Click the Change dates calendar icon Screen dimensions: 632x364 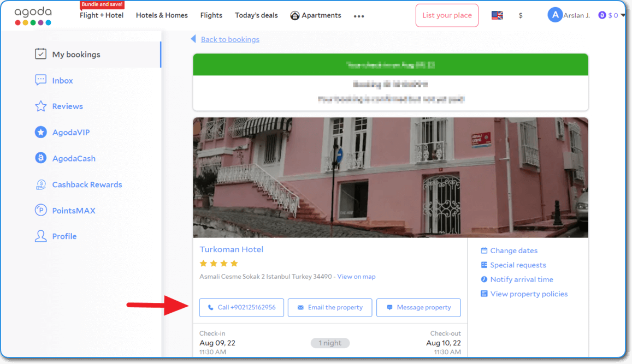tap(484, 250)
